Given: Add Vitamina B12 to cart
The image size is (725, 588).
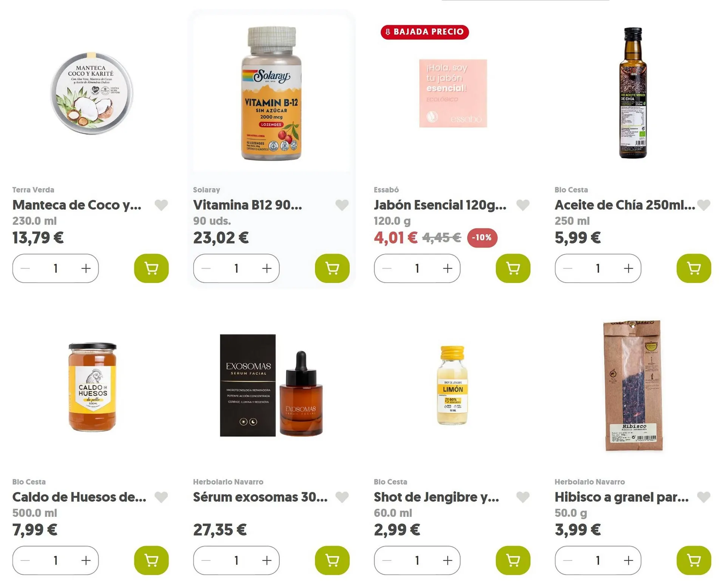Looking at the screenshot, I should click(x=332, y=268).
